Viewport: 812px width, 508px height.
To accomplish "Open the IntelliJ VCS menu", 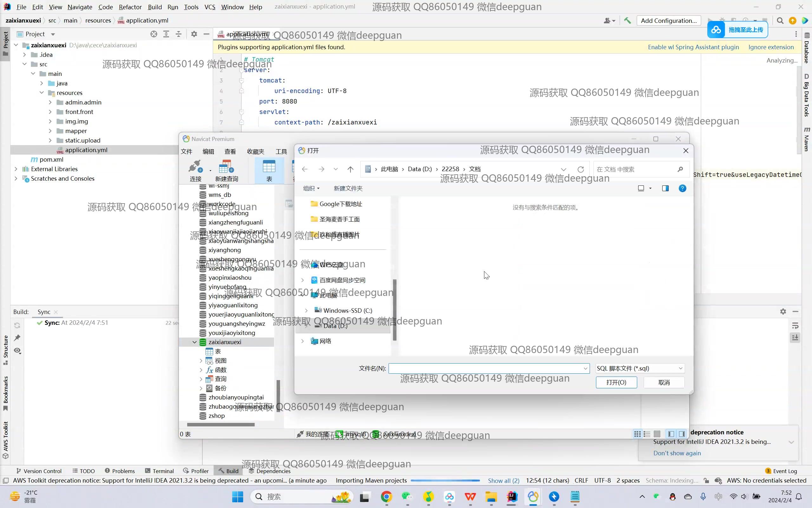I will (210, 7).
